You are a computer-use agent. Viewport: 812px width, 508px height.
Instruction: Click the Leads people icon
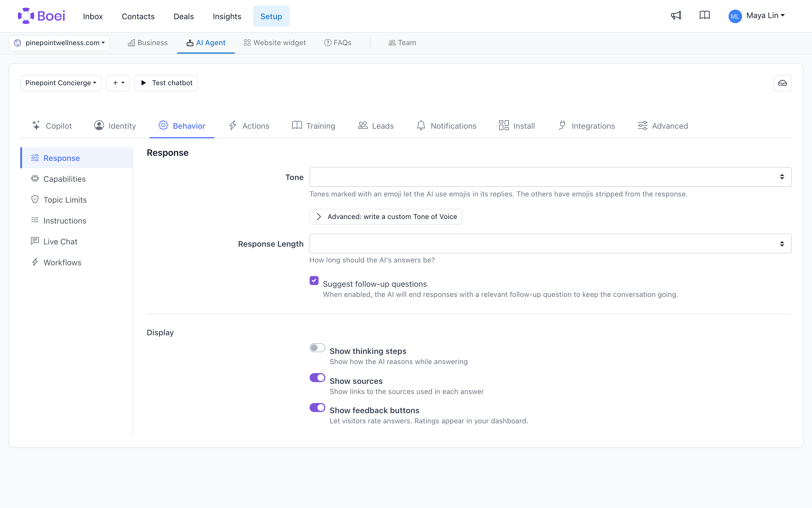(363, 125)
